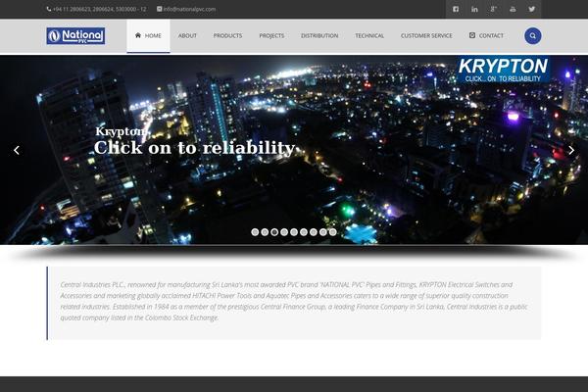Go to previous slide arrow
The width and height of the screenshot is (588, 392).
click(x=17, y=150)
